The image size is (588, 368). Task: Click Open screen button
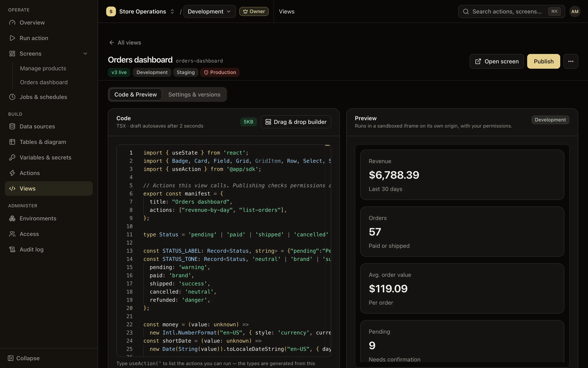[x=497, y=61]
